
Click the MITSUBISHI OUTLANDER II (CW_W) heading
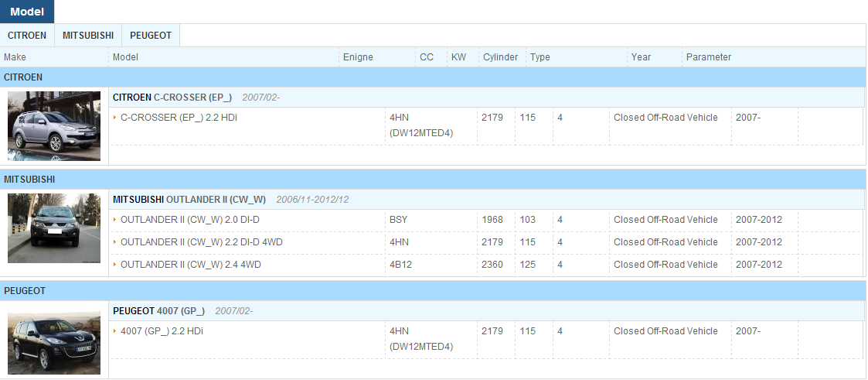pos(189,200)
